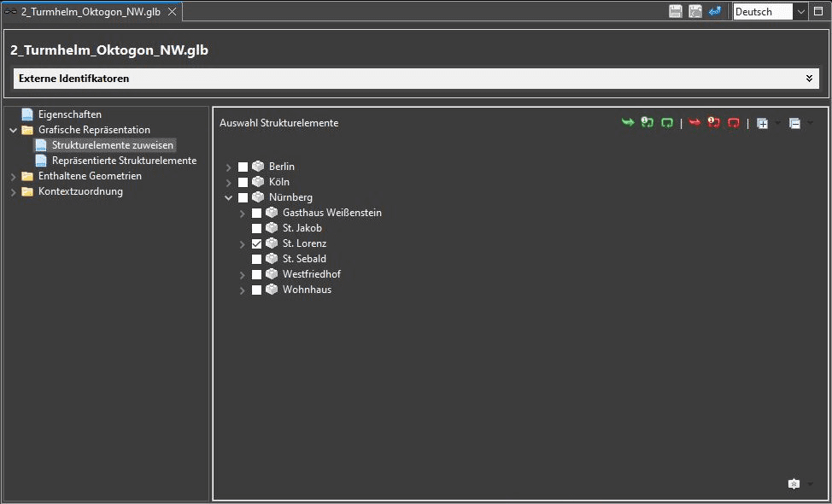The width and height of the screenshot is (832, 504).
Task: Click the expand all plus icon
Action: coord(763,124)
